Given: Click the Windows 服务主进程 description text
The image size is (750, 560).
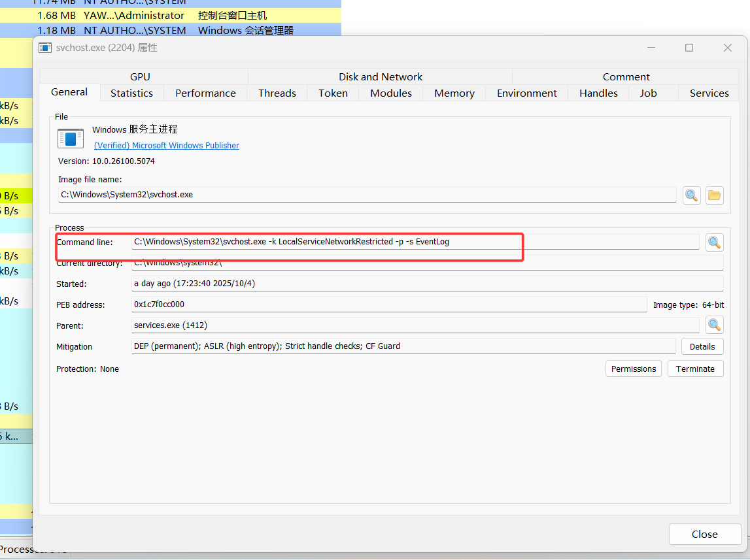Looking at the screenshot, I should 135,129.
